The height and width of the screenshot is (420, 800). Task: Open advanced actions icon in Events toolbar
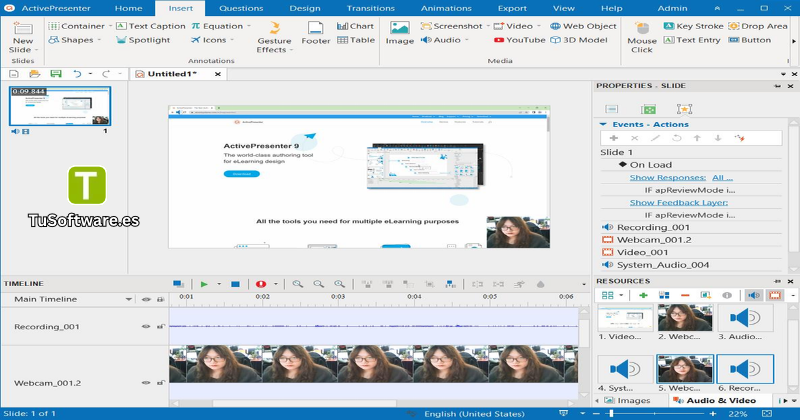click(739, 138)
